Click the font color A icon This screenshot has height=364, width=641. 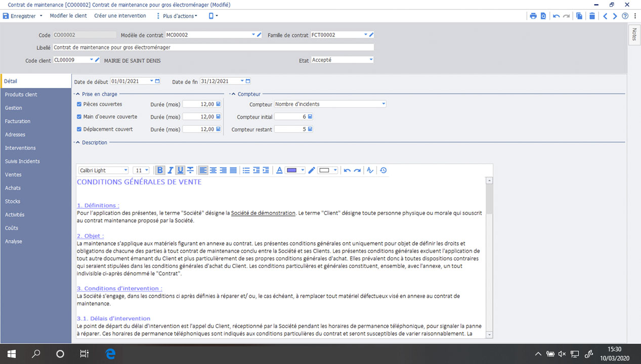coord(279,170)
